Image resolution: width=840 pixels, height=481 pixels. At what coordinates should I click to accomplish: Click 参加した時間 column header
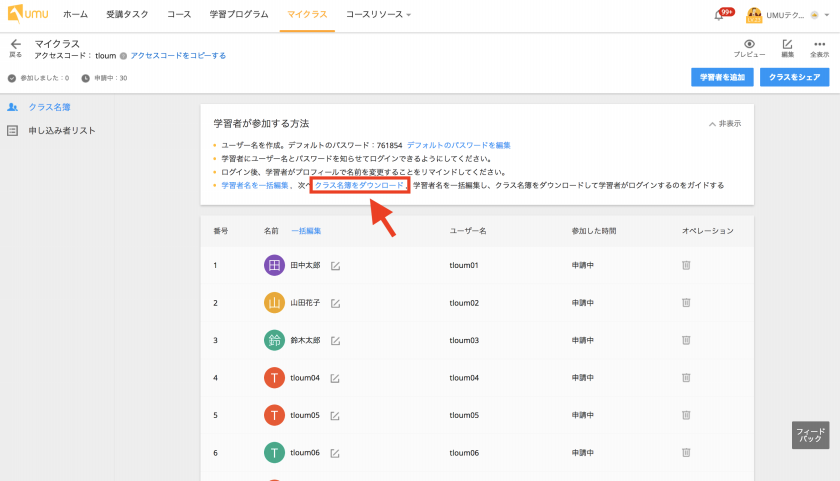point(594,231)
